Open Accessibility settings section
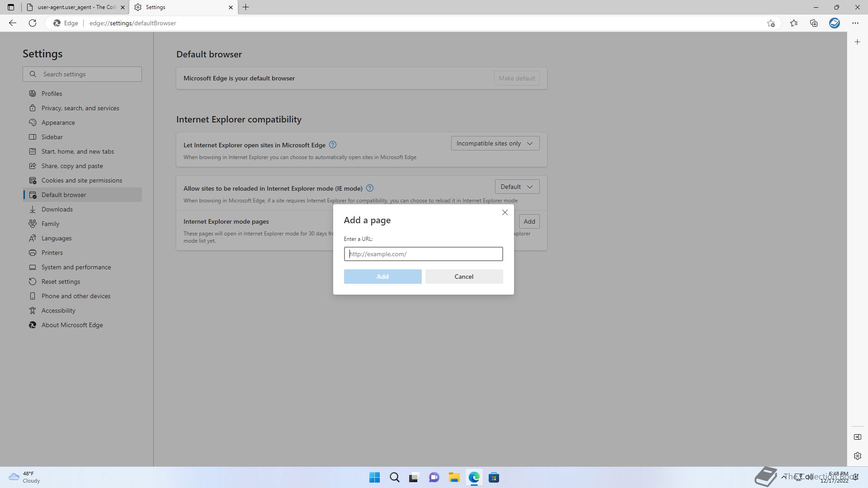The width and height of the screenshot is (868, 488). pyautogui.click(x=82, y=310)
